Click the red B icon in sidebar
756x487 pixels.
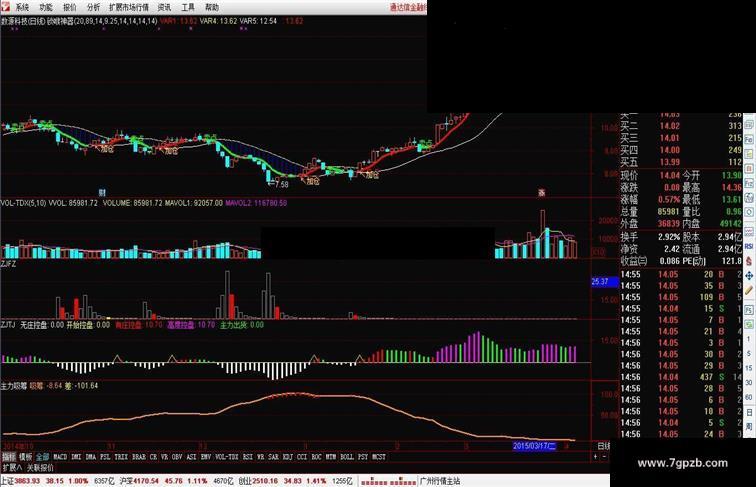click(x=749, y=169)
